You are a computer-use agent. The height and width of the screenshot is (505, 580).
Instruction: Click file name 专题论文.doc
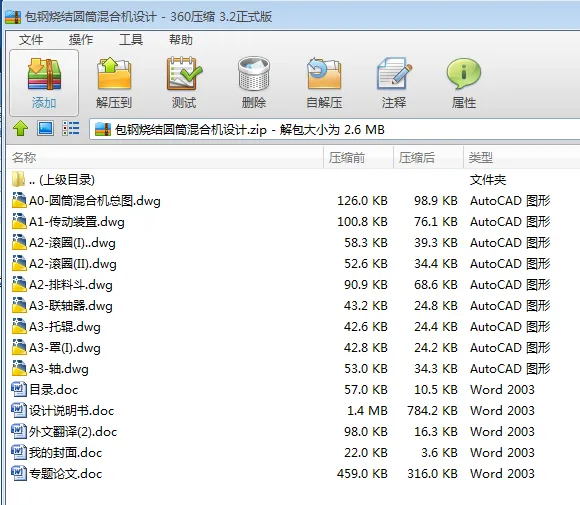tap(65, 474)
